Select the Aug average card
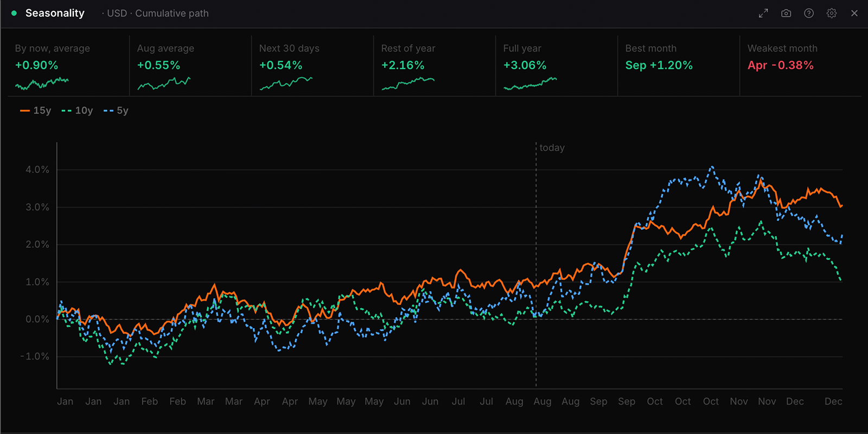Image resolution: width=868 pixels, height=434 pixels. [190, 66]
